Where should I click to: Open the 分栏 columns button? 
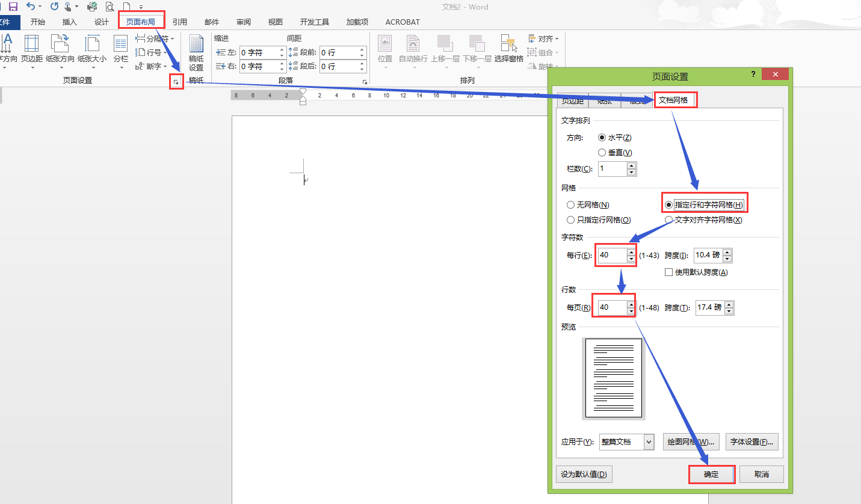coord(121,51)
